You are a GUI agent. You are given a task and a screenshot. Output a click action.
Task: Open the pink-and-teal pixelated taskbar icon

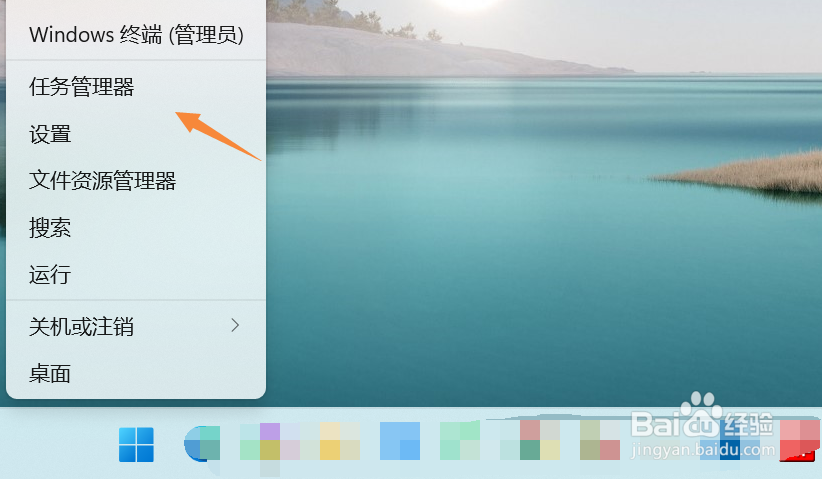[530, 440]
